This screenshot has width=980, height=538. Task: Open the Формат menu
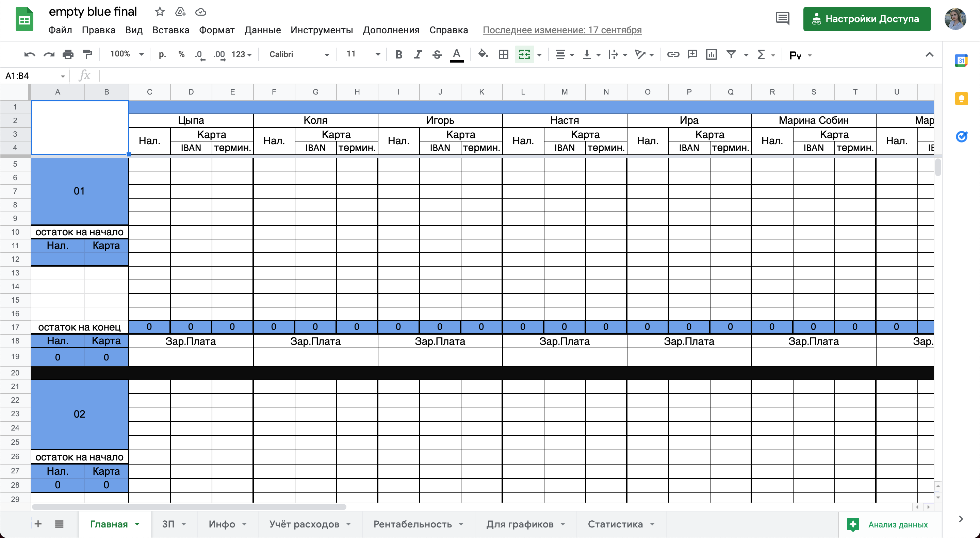(x=217, y=30)
